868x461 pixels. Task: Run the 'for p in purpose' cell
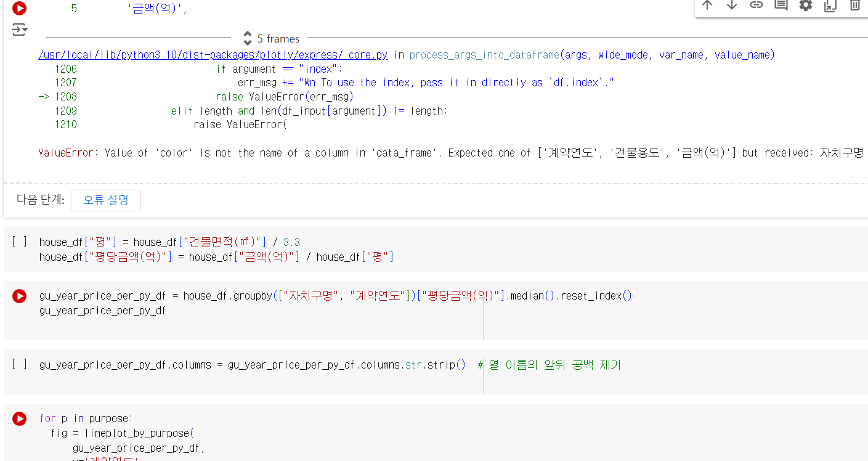pos(20,419)
